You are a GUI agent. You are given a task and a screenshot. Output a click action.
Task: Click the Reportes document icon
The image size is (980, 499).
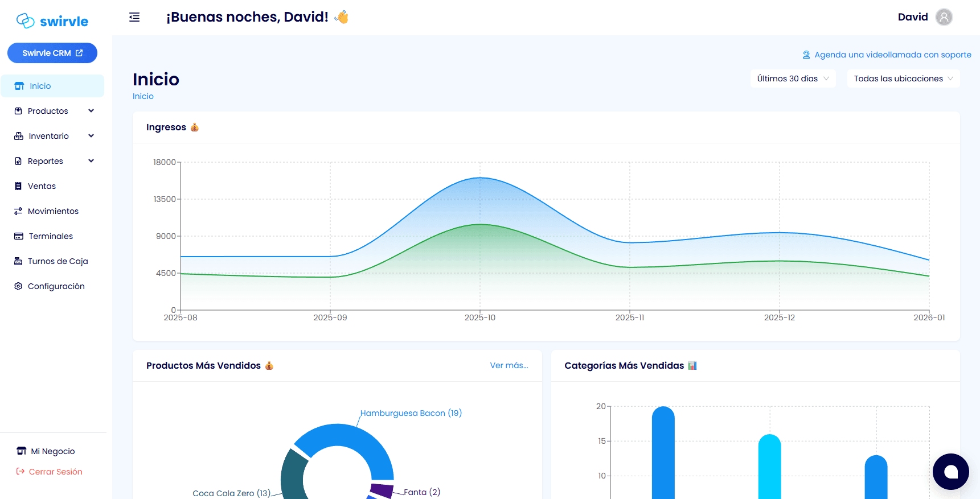click(x=18, y=161)
